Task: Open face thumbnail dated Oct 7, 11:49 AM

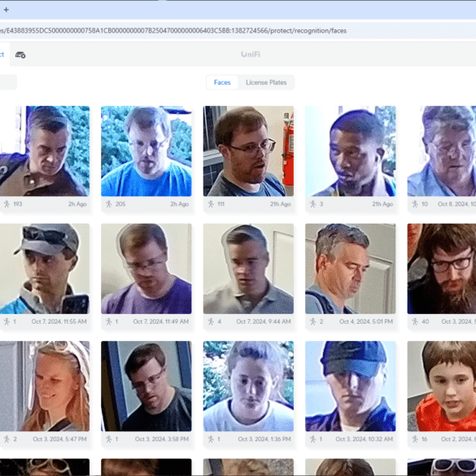Action: 146,269
